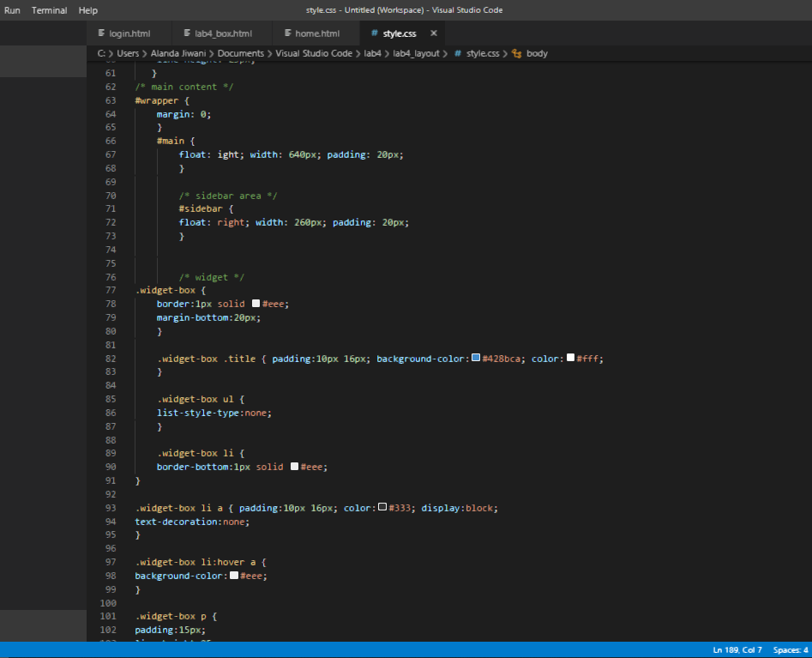Image resolution: width=812 pixels, height=658 pixels.
Task: Click '.widget-box p' selector on line 101
Action: [x=171, y=616]
